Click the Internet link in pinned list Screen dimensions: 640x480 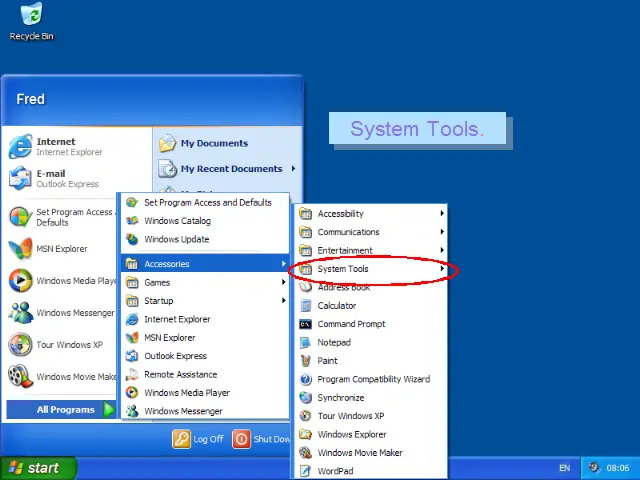point(56,142)
